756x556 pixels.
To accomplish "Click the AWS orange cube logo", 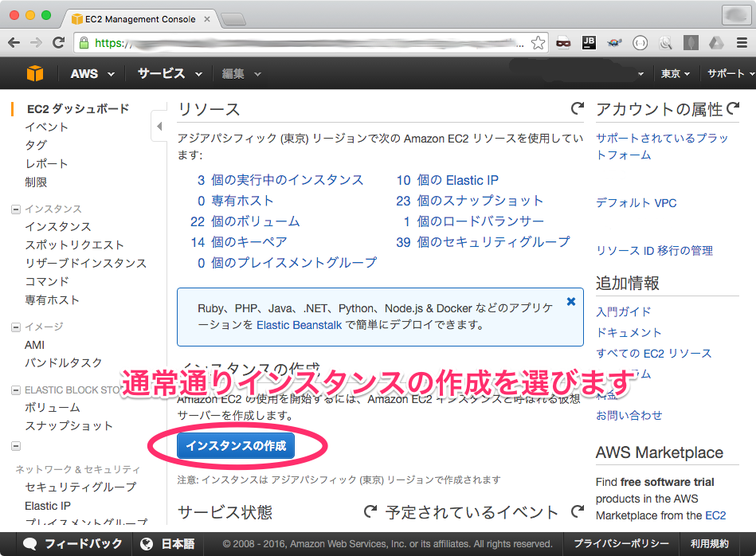I will [x=35, y=73].
